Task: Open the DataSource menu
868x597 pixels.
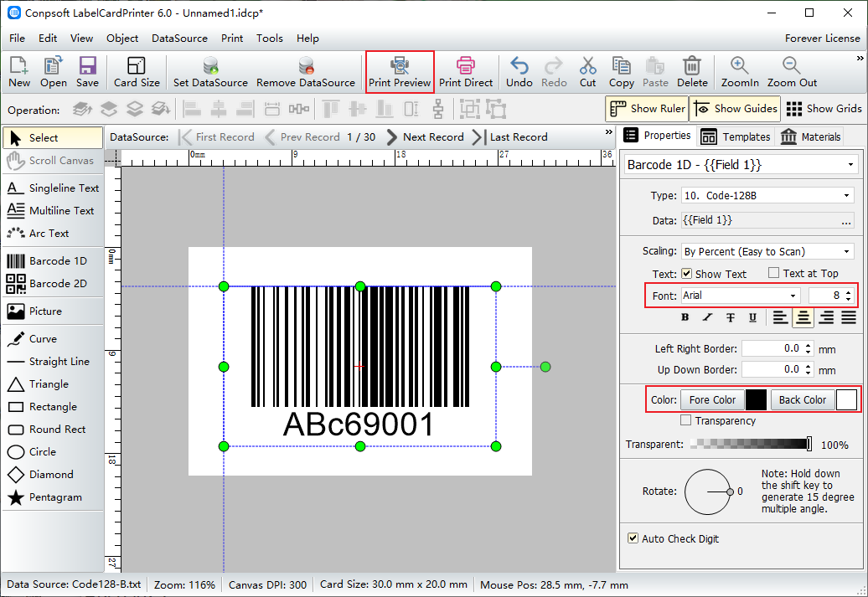Action: 179,39
